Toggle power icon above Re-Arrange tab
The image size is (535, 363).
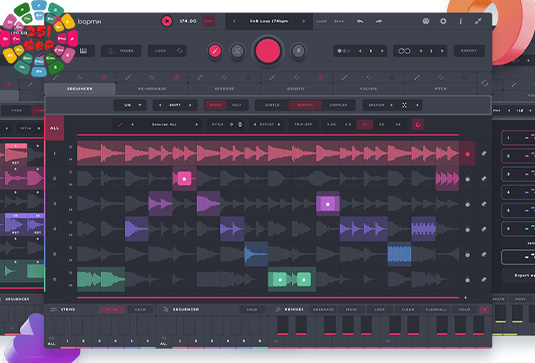click(x=176, y=78)
